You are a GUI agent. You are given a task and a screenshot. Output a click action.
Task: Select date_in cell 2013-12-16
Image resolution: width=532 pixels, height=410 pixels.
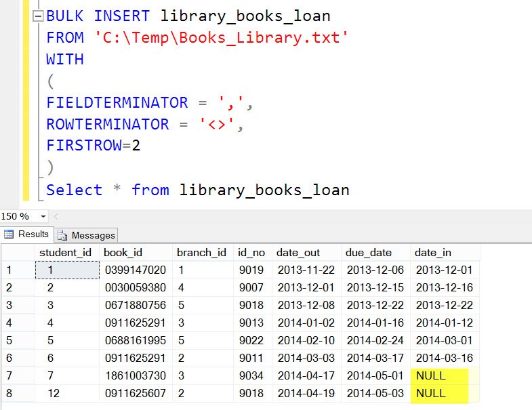coord(445,288)
